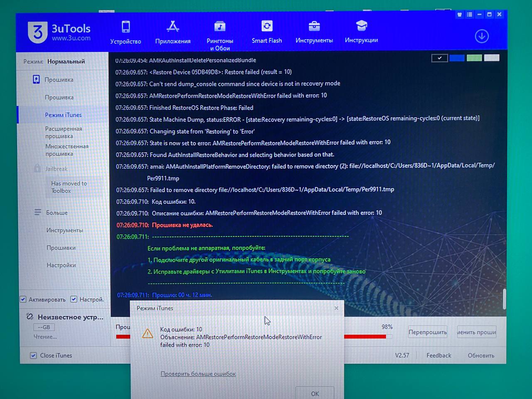Click OK in the error dialog

pyautogui.click(x=315, y=393)
